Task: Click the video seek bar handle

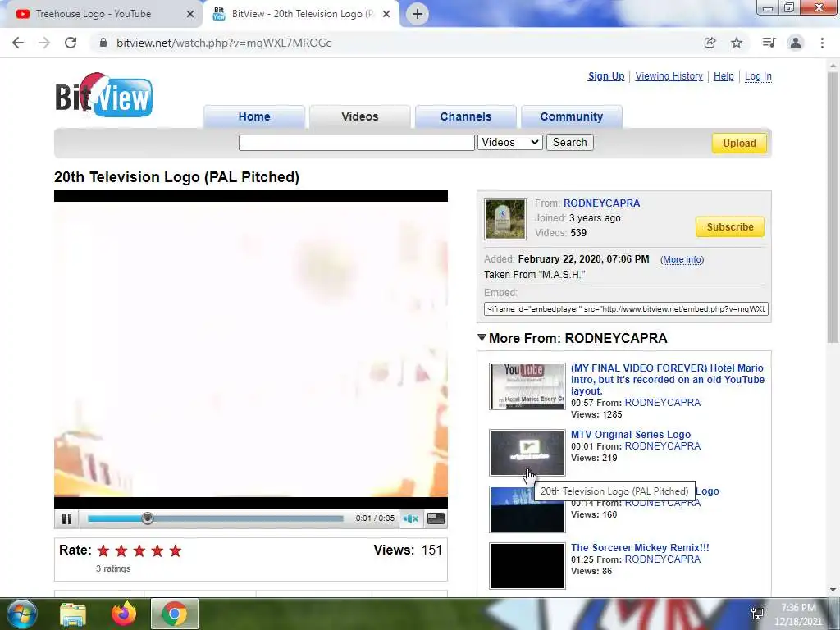Action: (x=148, y=518)
